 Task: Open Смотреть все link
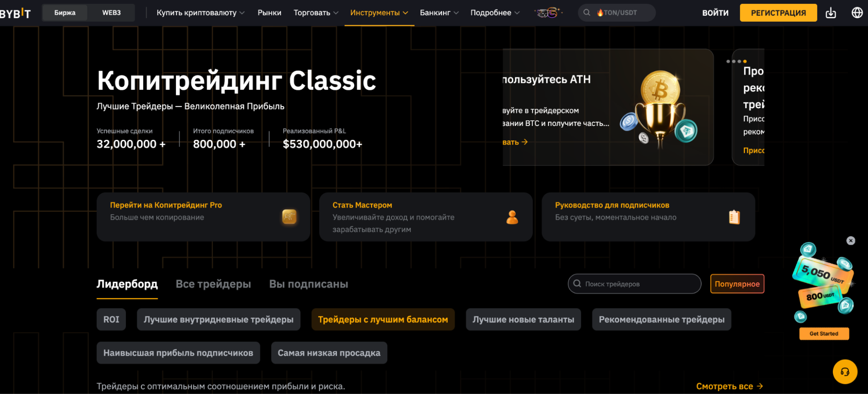coord(729,386)
